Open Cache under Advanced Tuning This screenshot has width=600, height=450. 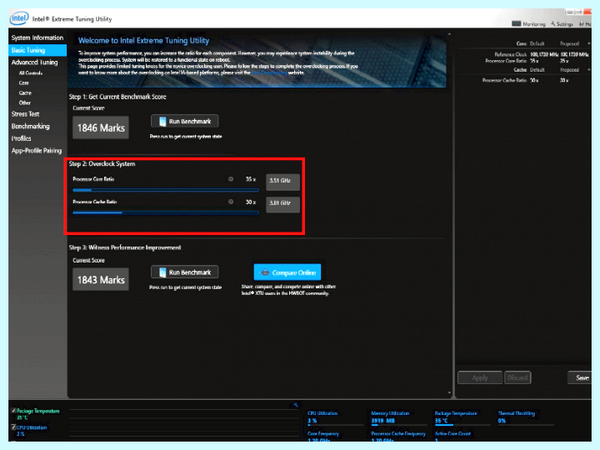[x=25, y=93]
